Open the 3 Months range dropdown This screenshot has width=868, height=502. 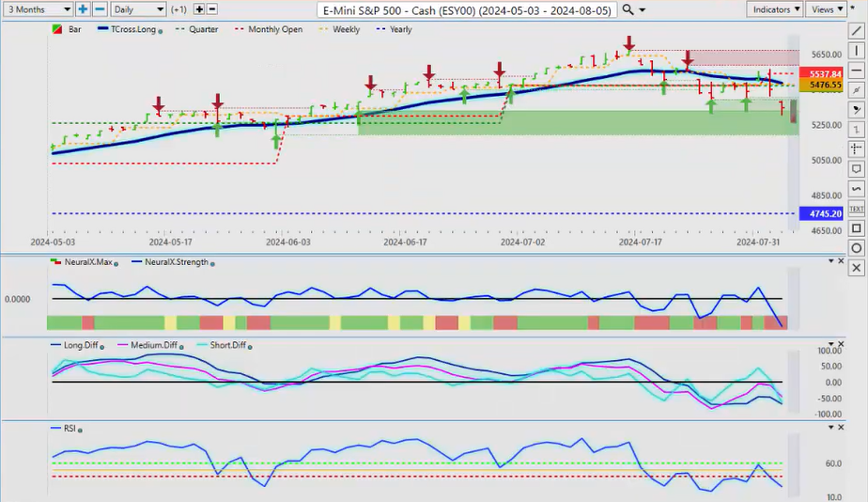(x=38, y=9)
